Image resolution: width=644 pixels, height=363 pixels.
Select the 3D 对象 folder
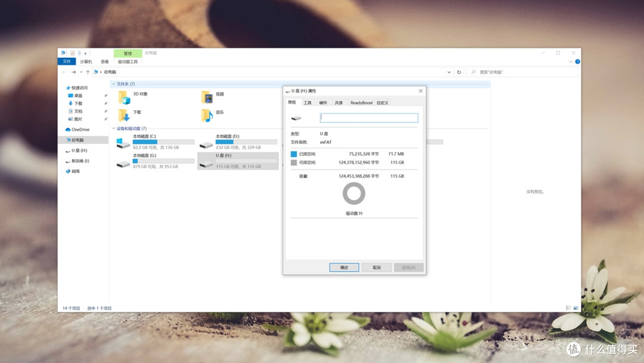pos(134,97)
